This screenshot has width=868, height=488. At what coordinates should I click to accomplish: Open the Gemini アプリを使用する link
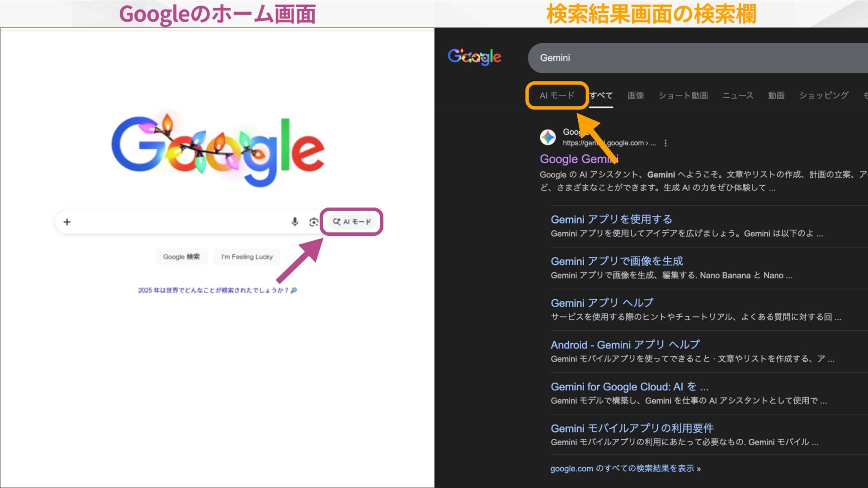coord(611,219)
